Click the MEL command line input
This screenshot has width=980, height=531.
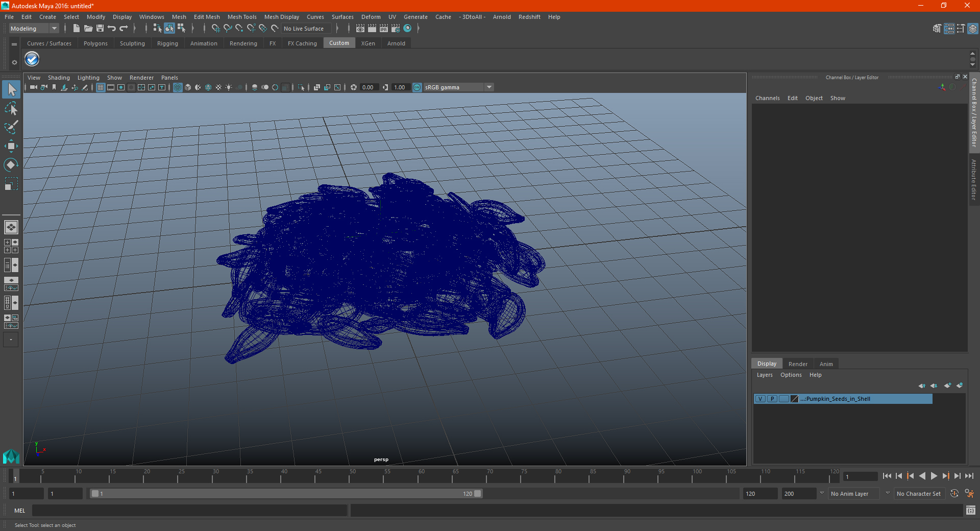(189, 511)
